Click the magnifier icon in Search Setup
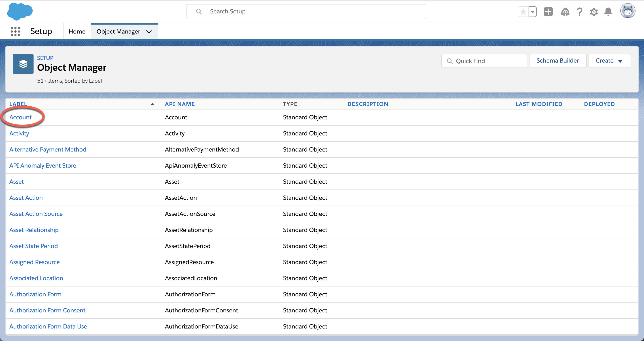The height and width of the screenshot is (341, 644). pyautogui.click(x=199, y=11)
